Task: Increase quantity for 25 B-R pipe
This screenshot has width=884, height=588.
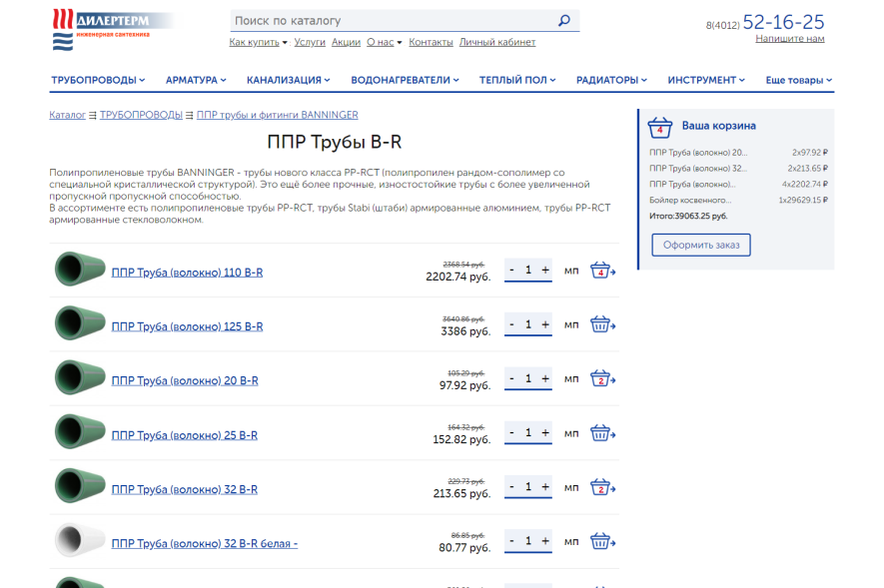Action: click(x=545, y=432)
